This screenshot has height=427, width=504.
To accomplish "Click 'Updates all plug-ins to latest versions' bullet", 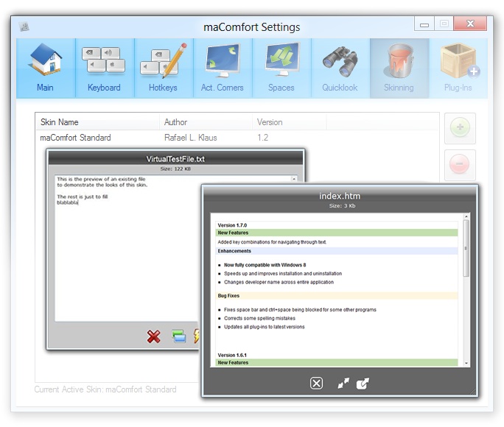I will (x=265, y=327).
